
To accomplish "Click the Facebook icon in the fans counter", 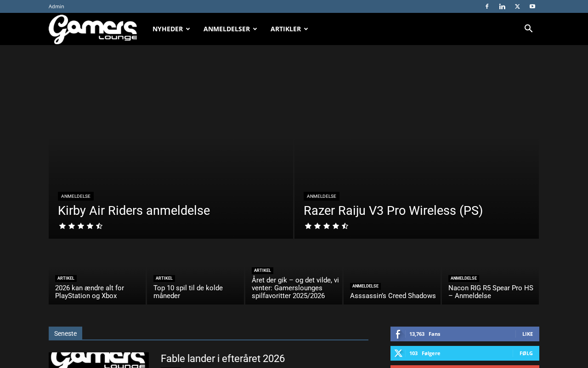I will tap(398, 334).
